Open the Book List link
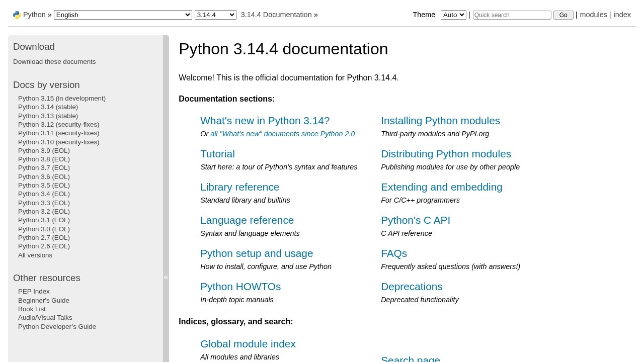Image resolution: width=644 pixels, height=362 pixels. coord(32,309)
